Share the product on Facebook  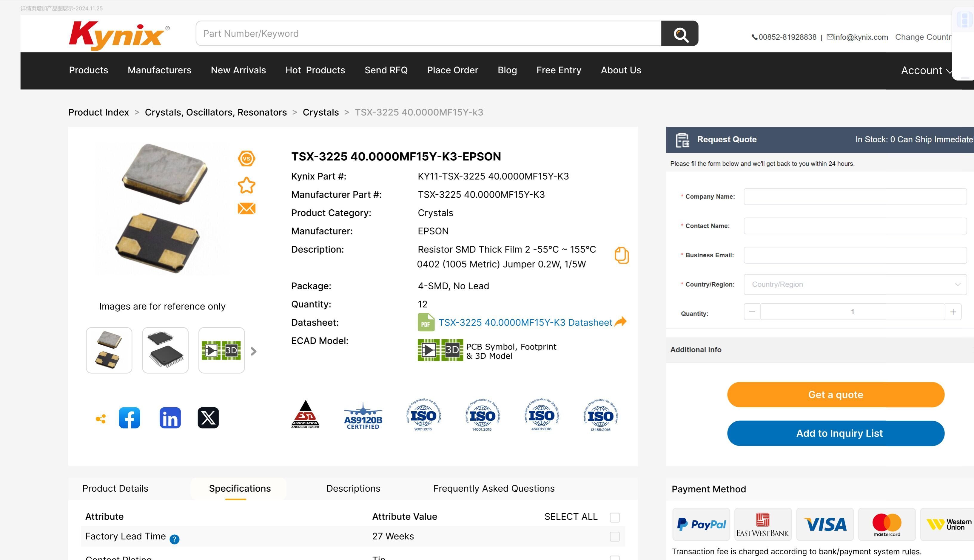[129, 418]
